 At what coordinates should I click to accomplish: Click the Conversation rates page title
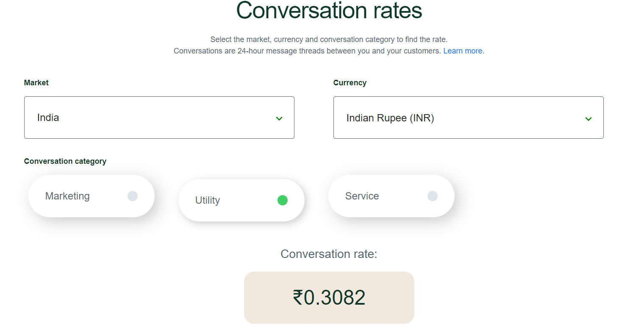point(329,11)
